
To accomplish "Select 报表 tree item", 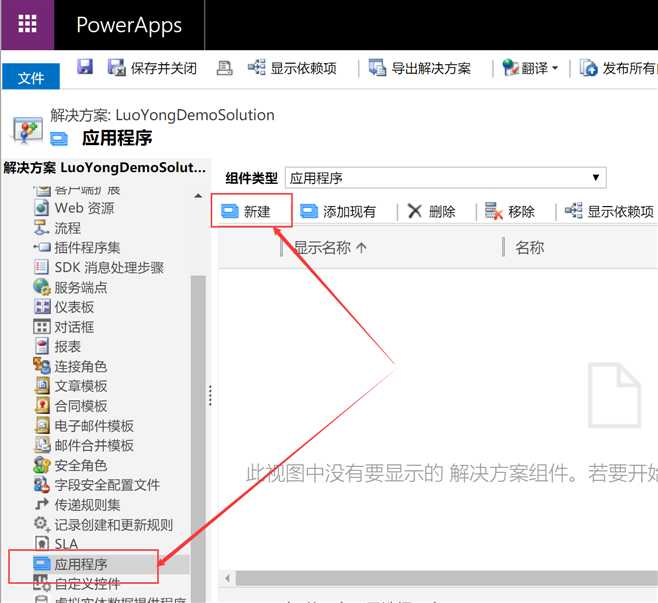I will 57,347.
